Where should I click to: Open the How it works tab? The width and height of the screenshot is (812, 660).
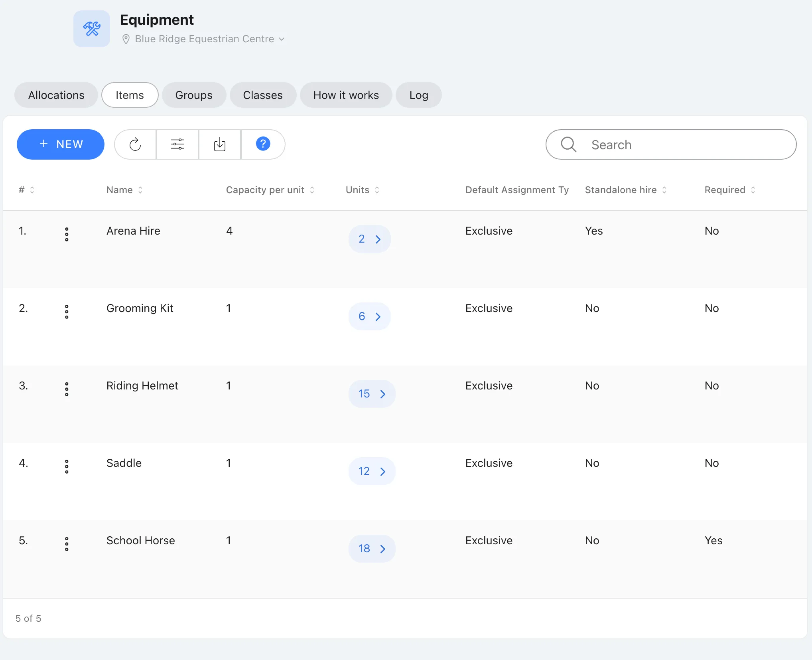346,95
